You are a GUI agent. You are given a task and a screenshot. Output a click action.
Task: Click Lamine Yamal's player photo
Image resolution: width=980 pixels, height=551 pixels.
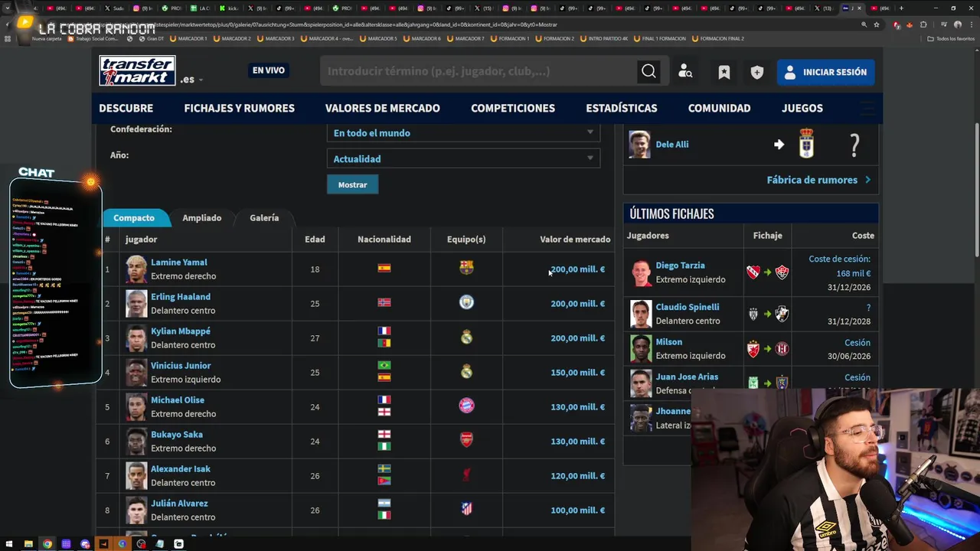(136, 269)
